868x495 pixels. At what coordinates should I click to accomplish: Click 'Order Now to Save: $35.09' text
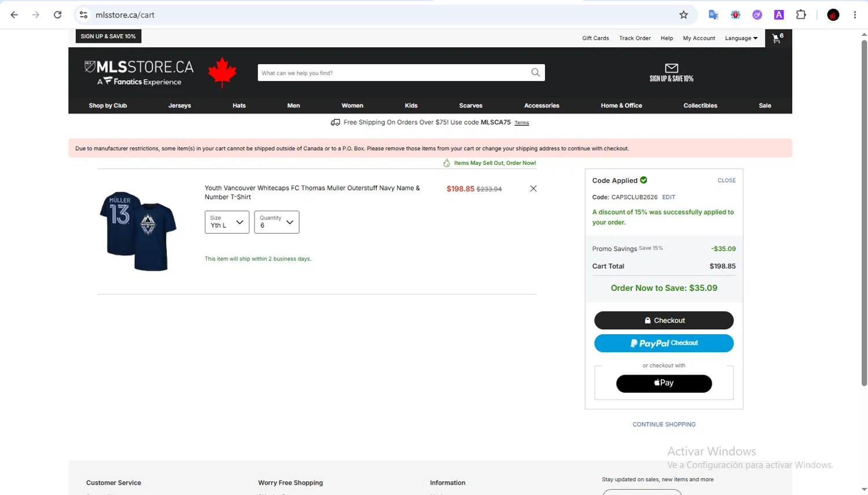click(x=664, y=288)
